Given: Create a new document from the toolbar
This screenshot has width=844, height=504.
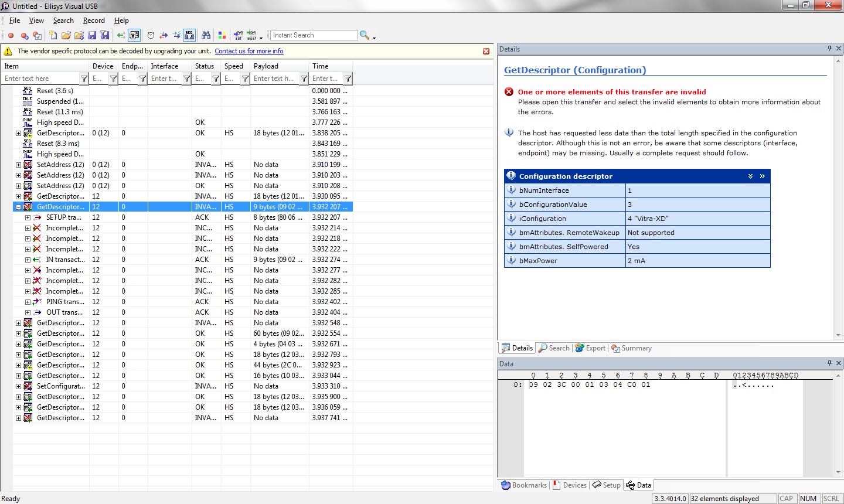Looking at the screenshot, I should tap(53, 36).
